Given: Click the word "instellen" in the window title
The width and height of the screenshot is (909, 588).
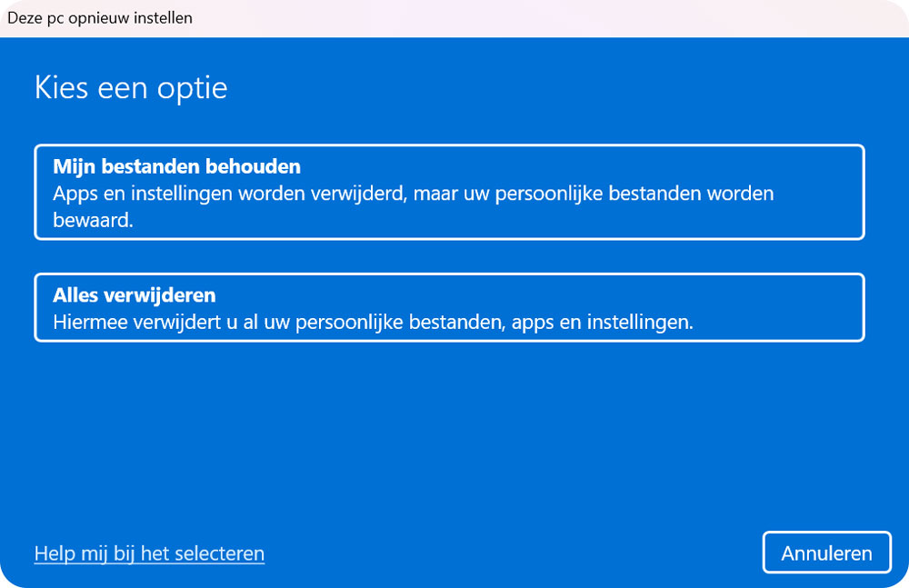Looking at the screenshot, I should (x=163, y=18).
